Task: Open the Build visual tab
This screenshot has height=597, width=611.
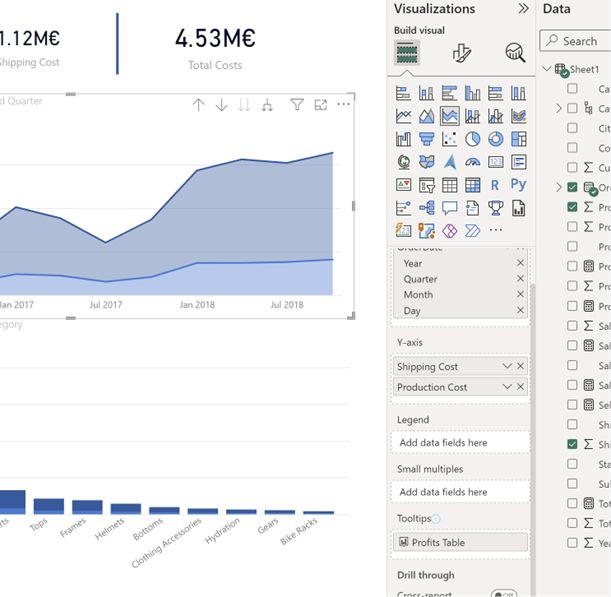Action: [x=407, y=53]
